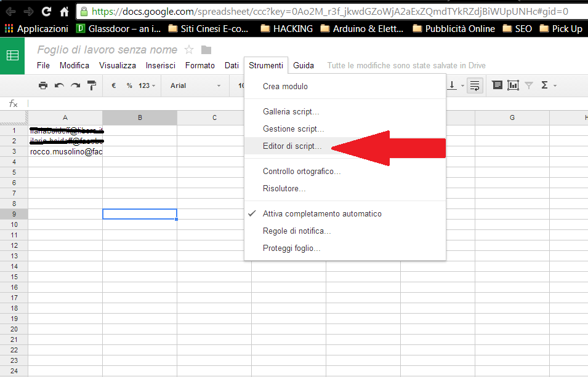Star this spreadsheet document
588x377 pixels.
pyautogui.click(x=189, y=50)
